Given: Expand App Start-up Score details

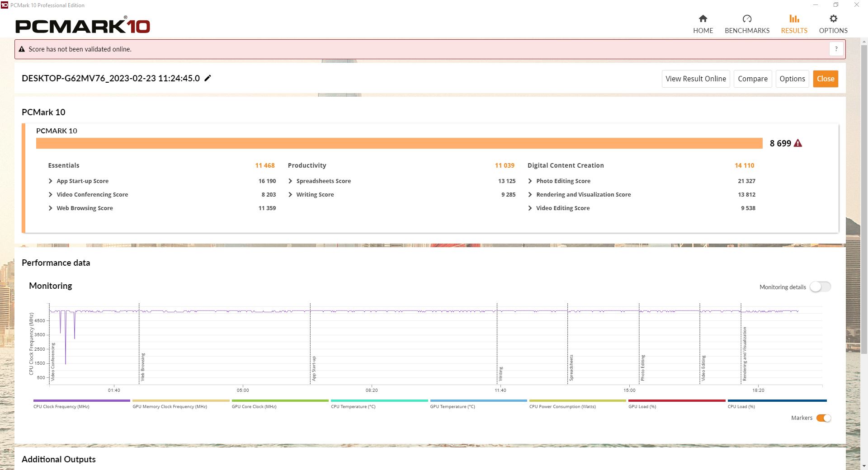Looking at the screenshot, I should point(50,181).
